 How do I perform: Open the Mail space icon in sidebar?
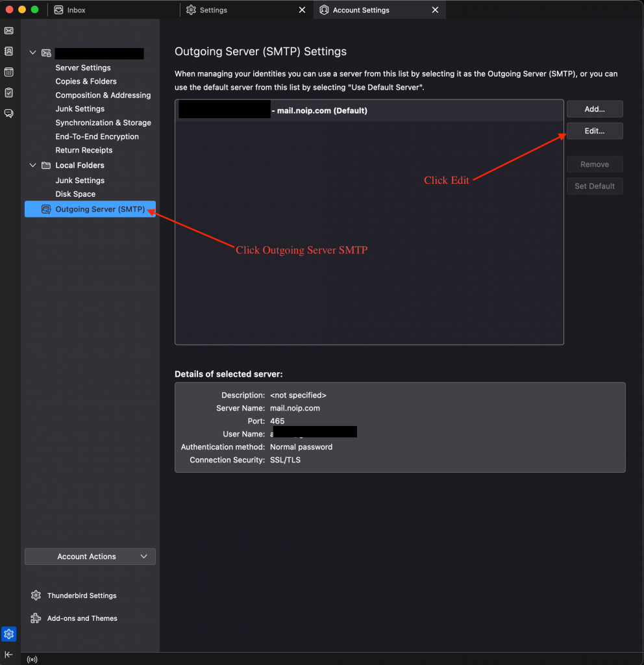click(9, 31)
